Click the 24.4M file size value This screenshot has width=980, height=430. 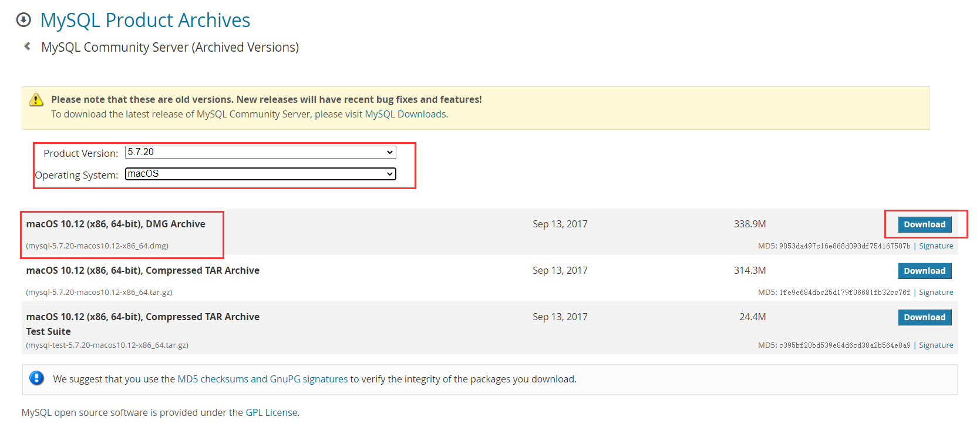pos(752,317)
